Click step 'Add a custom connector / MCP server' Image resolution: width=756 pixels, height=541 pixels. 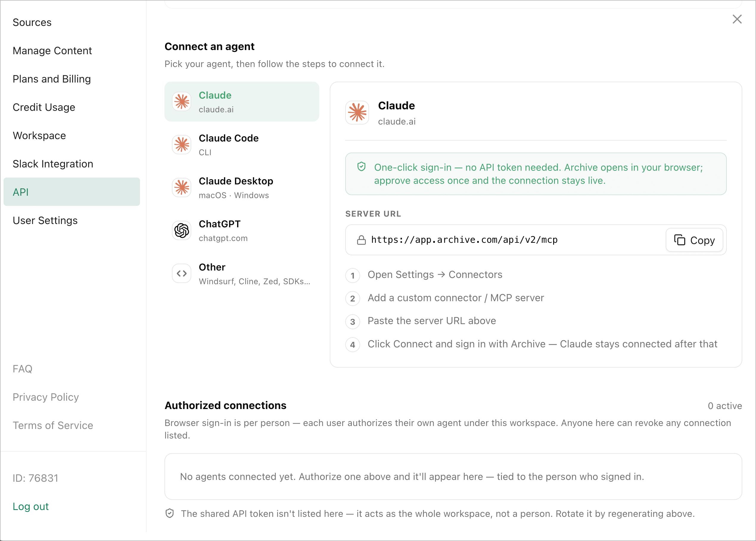pyautogui.click(x=456, y=298)
